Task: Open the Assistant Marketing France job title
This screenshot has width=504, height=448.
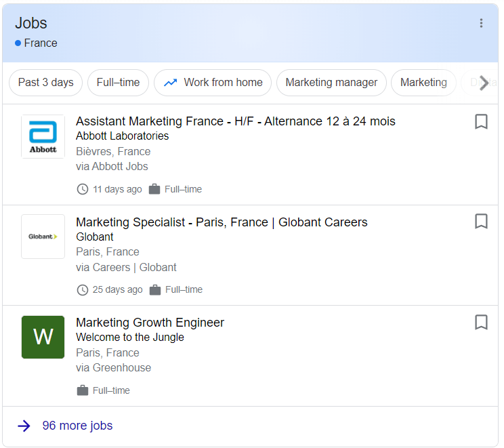Action: pos(236,121)
